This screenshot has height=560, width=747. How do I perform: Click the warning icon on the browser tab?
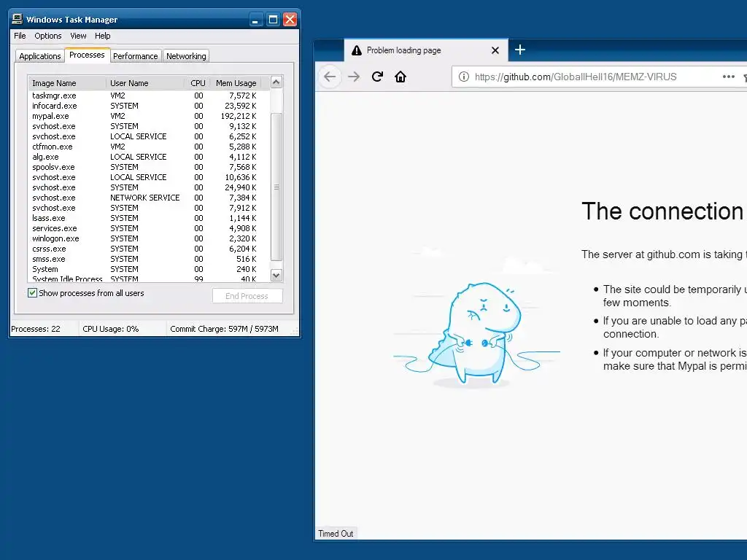(356, 50)
